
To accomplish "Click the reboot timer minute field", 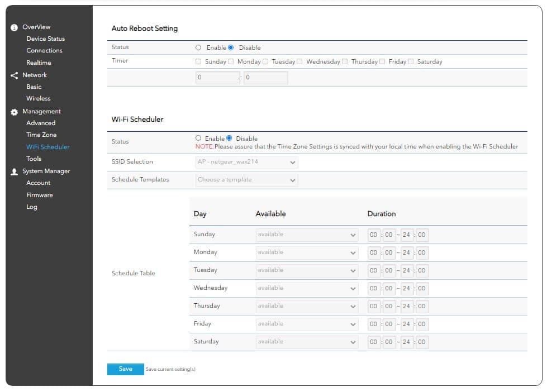I will point(266,78).
